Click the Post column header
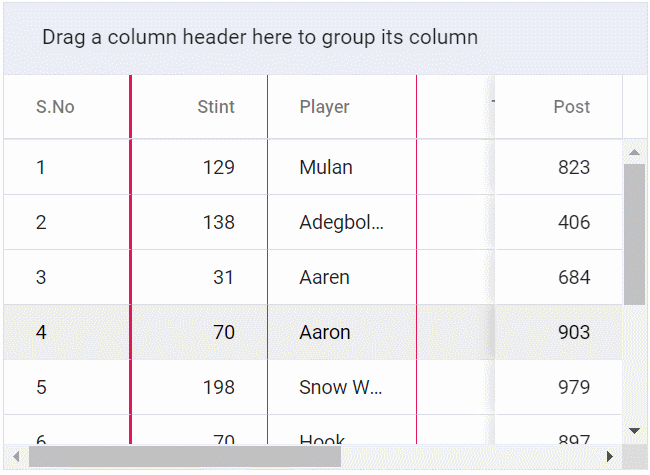The image size is (650, 475). pos(571,107)
